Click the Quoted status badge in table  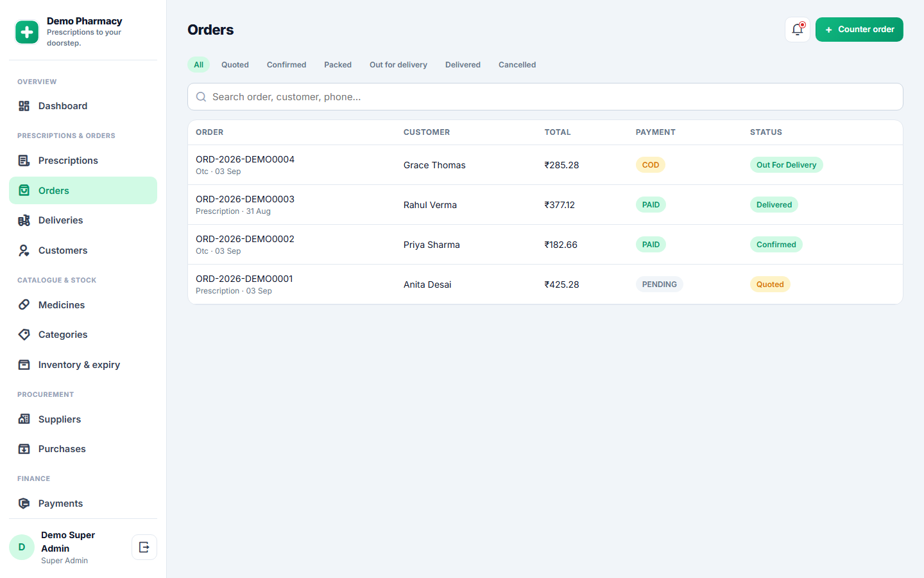tap(770, 285)
